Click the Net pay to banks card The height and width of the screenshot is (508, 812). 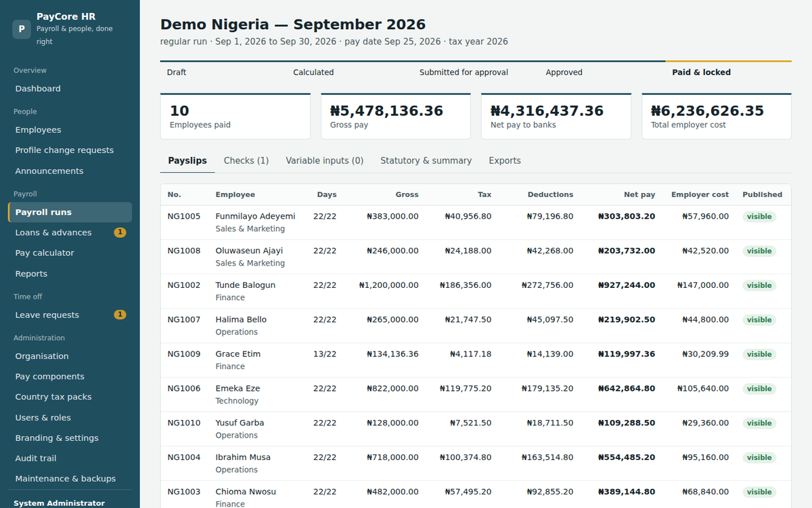coord(556,117)
